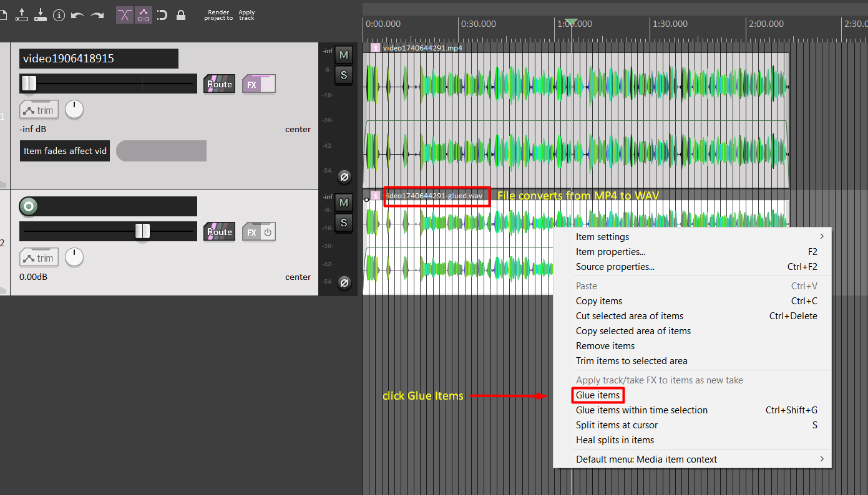The image size is (868, 495).
Task: Toggle the locking padlock icon
Action: click(181, 15)
